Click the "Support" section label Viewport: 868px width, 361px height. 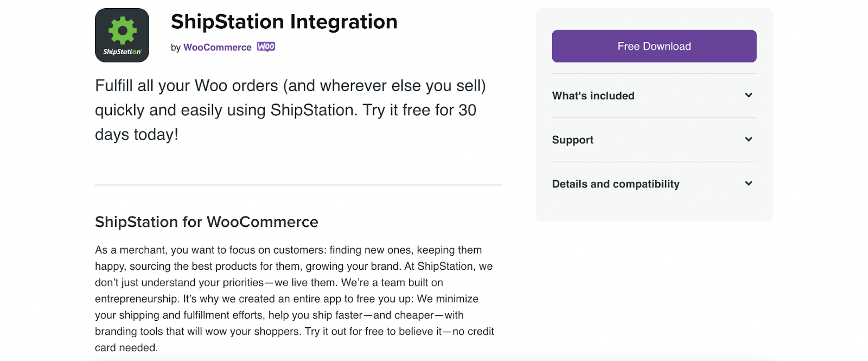[x=572, y=140]
